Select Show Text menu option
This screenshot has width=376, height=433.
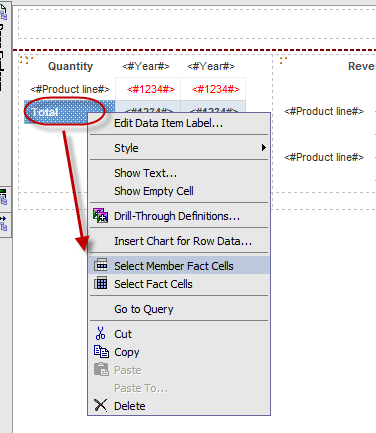[179, 173]
